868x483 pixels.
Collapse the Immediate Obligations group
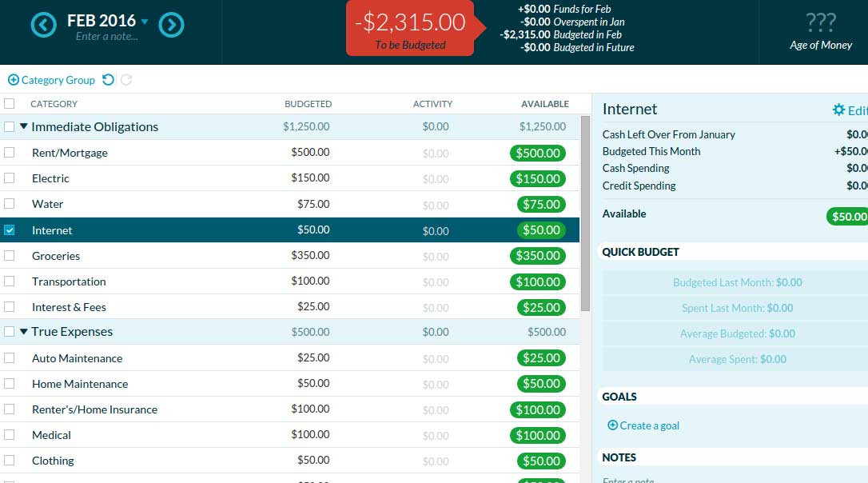pos(24,126)
